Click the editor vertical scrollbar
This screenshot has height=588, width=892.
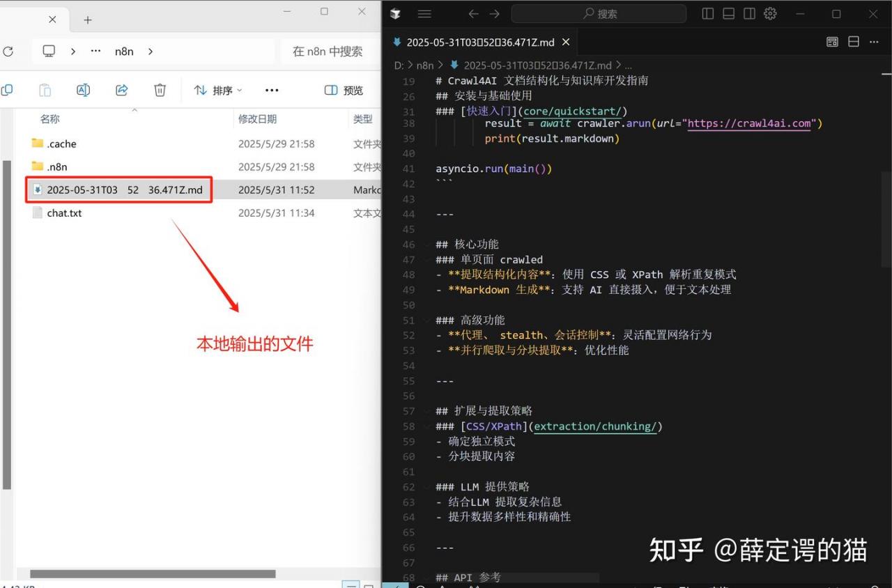[x=886, y=219]
